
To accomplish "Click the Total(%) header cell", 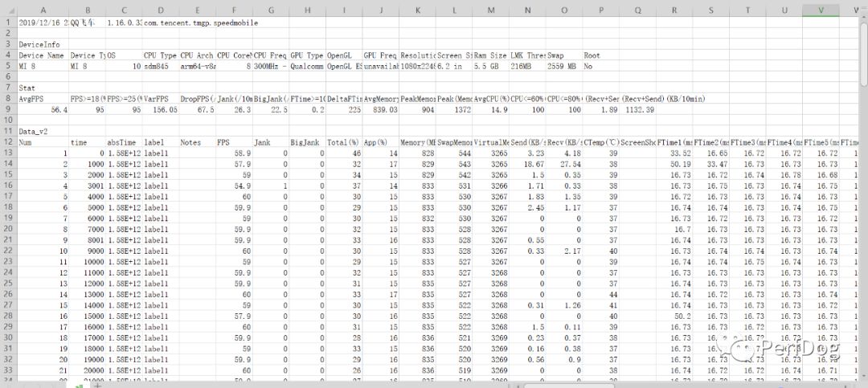I will 344,141.
